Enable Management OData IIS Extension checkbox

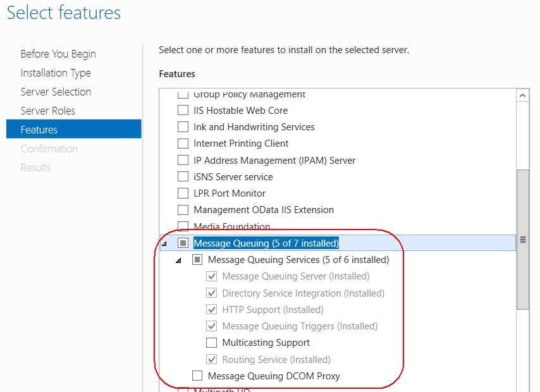click(183, 210)
